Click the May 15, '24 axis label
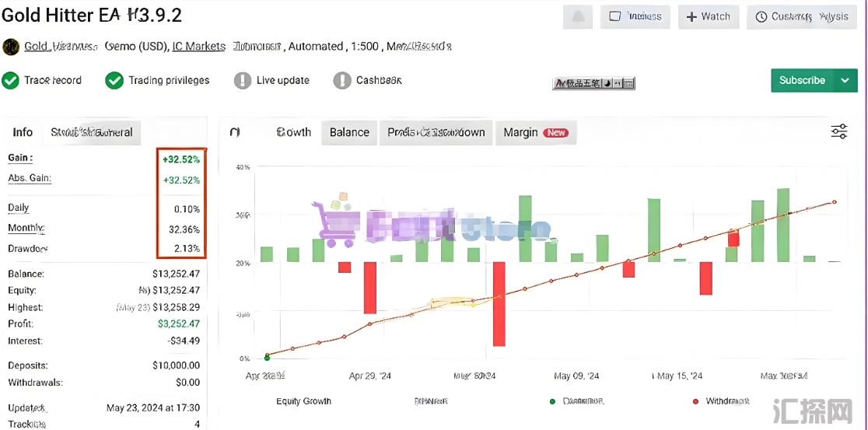The image size is (868, 430). pyautogui.click(x=679, y=376)
